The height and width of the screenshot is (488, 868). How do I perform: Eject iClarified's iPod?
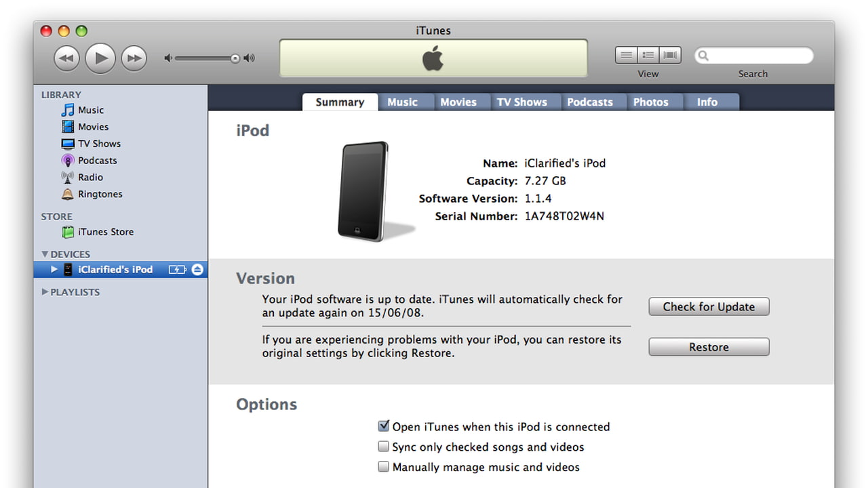tap(197, 269)
